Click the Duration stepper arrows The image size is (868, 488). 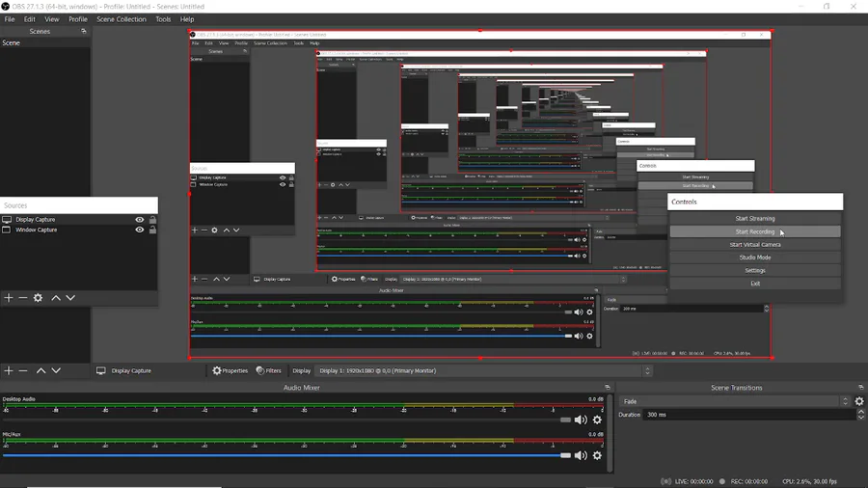pyautogui.click(x=861, y=415)
